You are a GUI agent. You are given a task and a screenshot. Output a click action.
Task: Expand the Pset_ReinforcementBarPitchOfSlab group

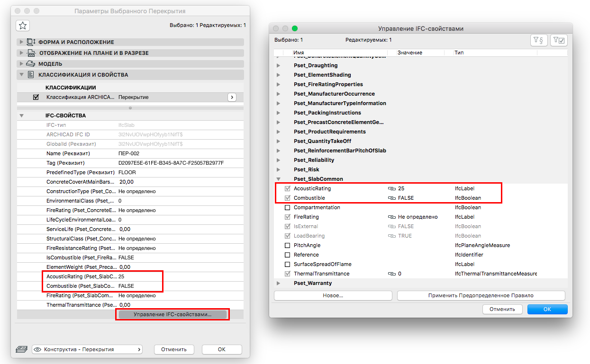pyautogui.click(x=278, y=151)
